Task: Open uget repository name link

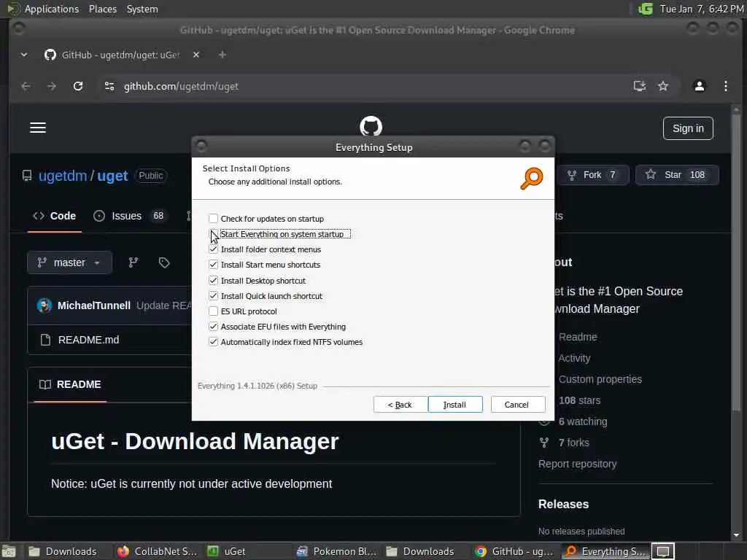Action: [x=112, y=176]
